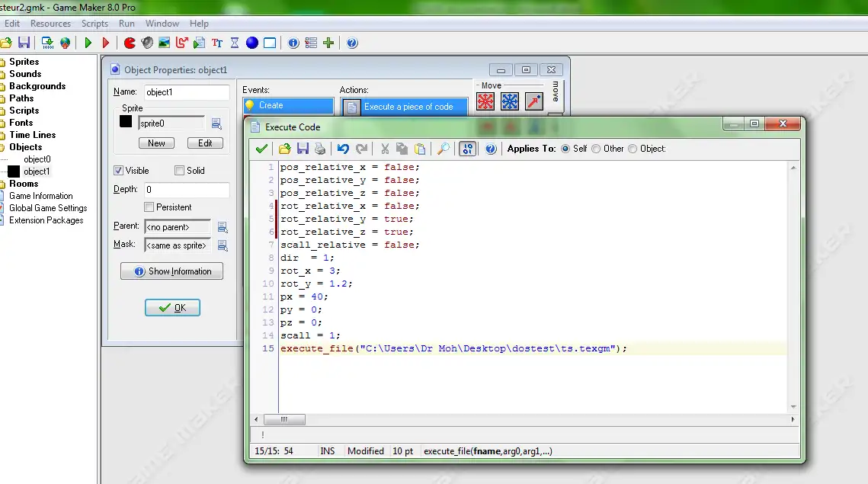This screenshot has width=868, height=484.
Task: Select red Move Fixed action icon
Action: coord(485,101)
